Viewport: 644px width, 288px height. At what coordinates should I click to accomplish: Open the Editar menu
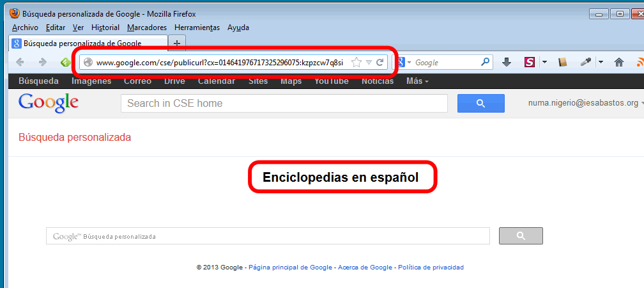point(56,28)
